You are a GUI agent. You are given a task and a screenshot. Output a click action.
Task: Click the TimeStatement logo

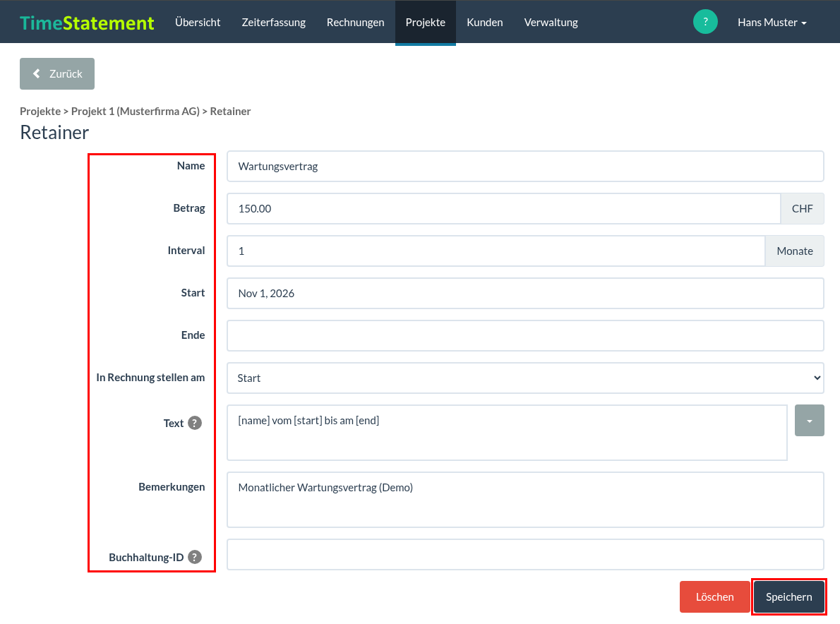(87, 23)
